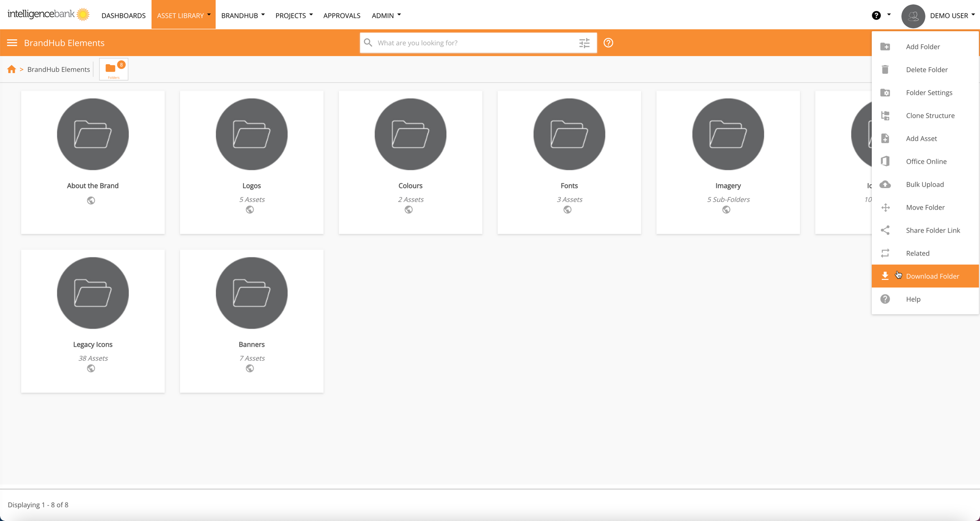Click the search help question icon

pyautogui.click(x=608, y=43)
